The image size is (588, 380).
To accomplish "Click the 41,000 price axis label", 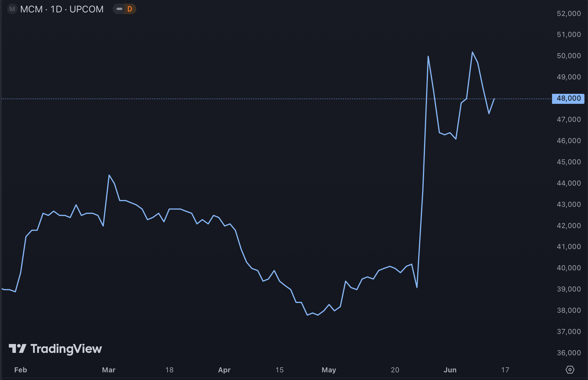I will point(569,247).
